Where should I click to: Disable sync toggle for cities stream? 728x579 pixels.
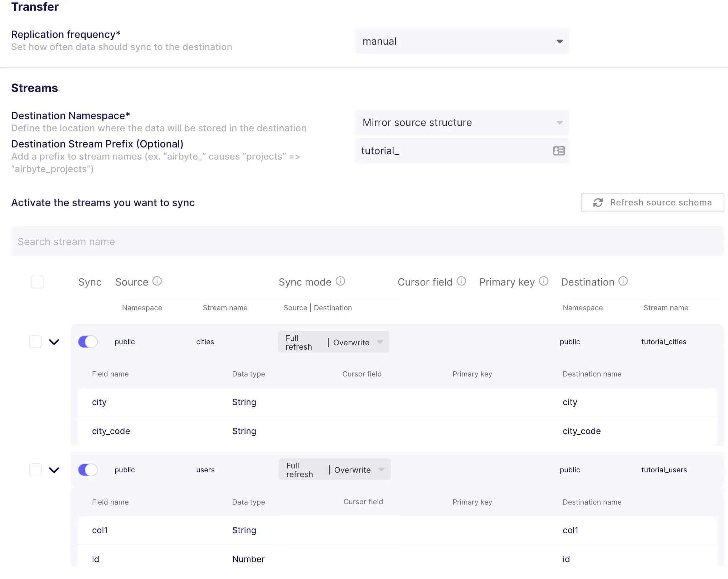[x=88, y=342]
